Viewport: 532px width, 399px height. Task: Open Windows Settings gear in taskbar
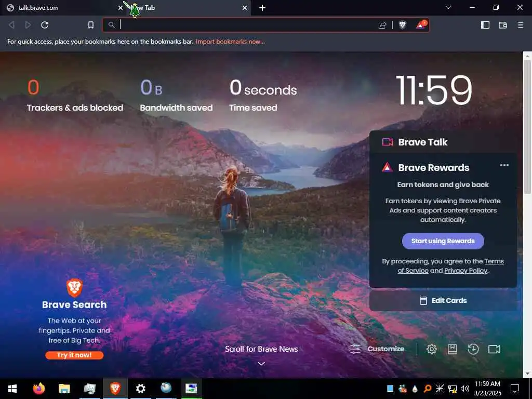(140, 389)
